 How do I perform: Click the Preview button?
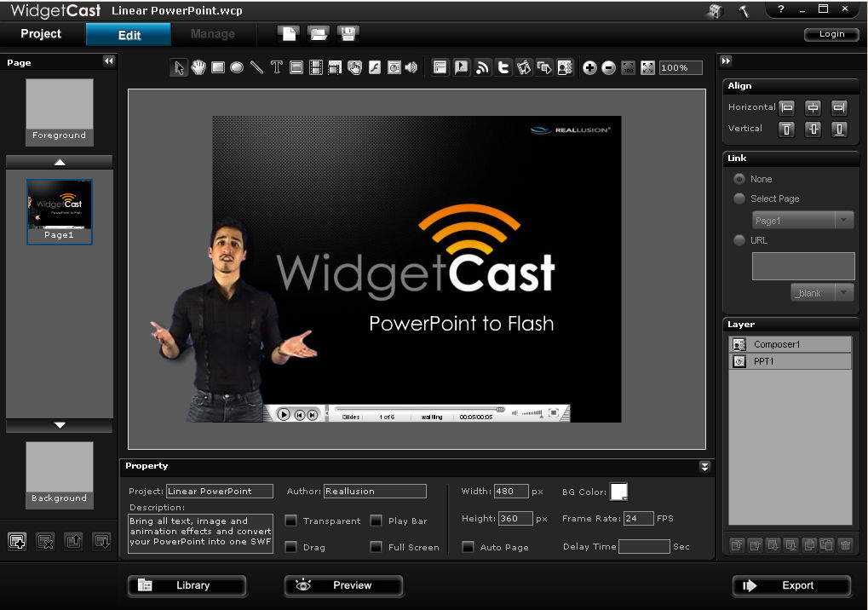(343, 586)
